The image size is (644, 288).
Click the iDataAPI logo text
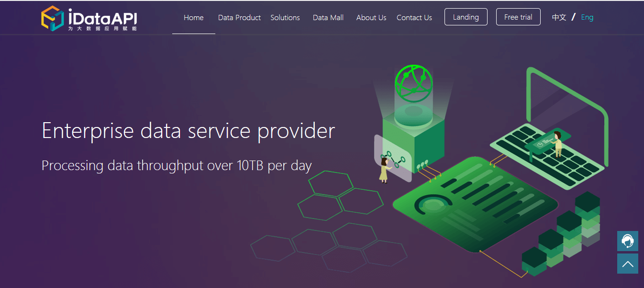[102, 18]
